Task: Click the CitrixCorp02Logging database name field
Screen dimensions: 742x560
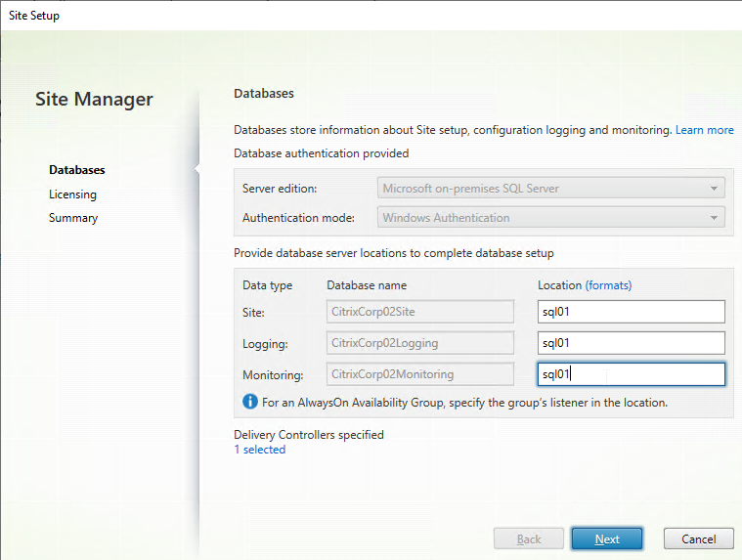Action: pos(420,343)
